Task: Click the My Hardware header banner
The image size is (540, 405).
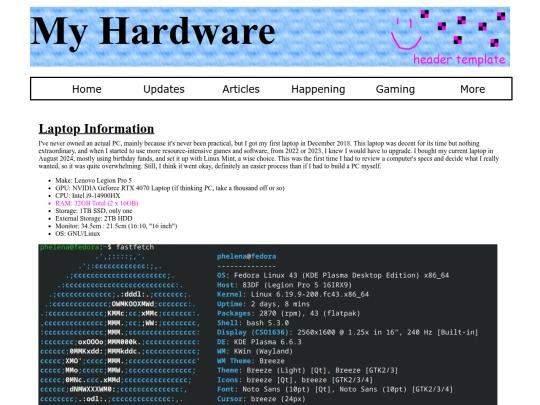Action: pos(270,37)
